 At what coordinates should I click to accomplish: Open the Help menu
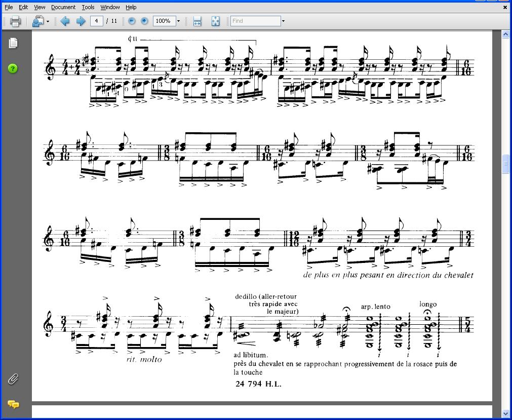[131, 7]
